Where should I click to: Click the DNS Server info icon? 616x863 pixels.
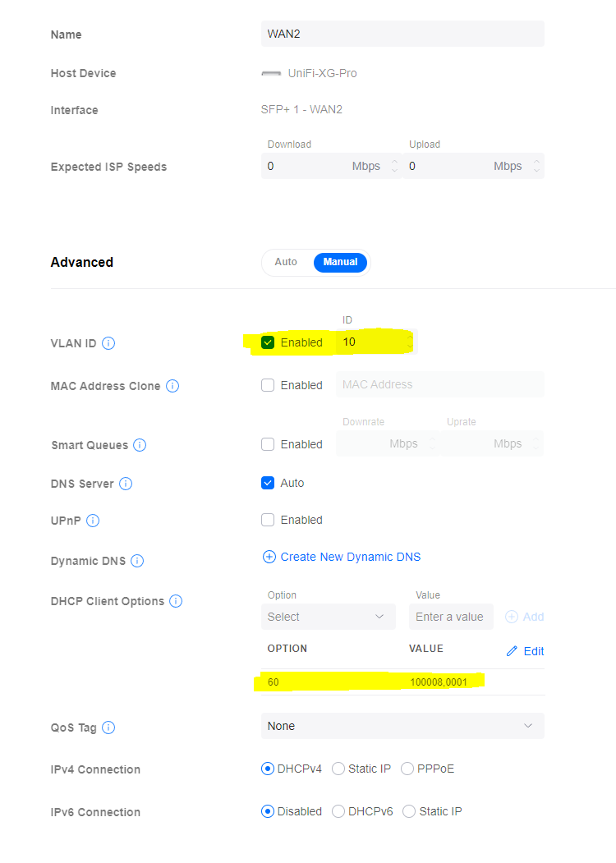coord(126,484)
